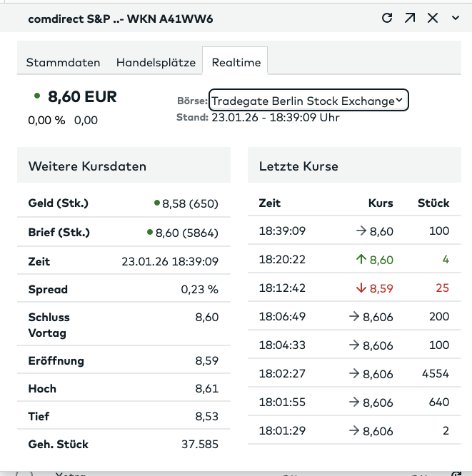Open the Handelsplätze tab
The height and width of the screenshot is (476, 472).
(x=156, y=62)
